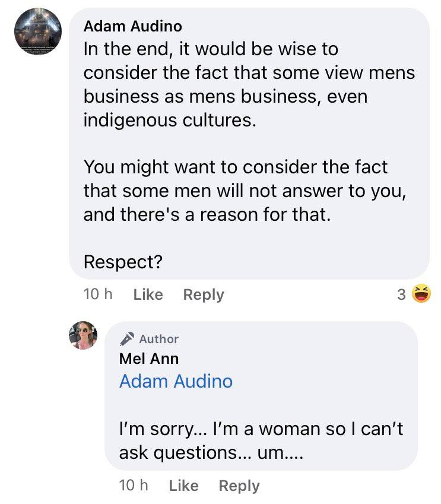
Task: Open the bold Adam Audino commenter name
Action: [x=133, y=26]
